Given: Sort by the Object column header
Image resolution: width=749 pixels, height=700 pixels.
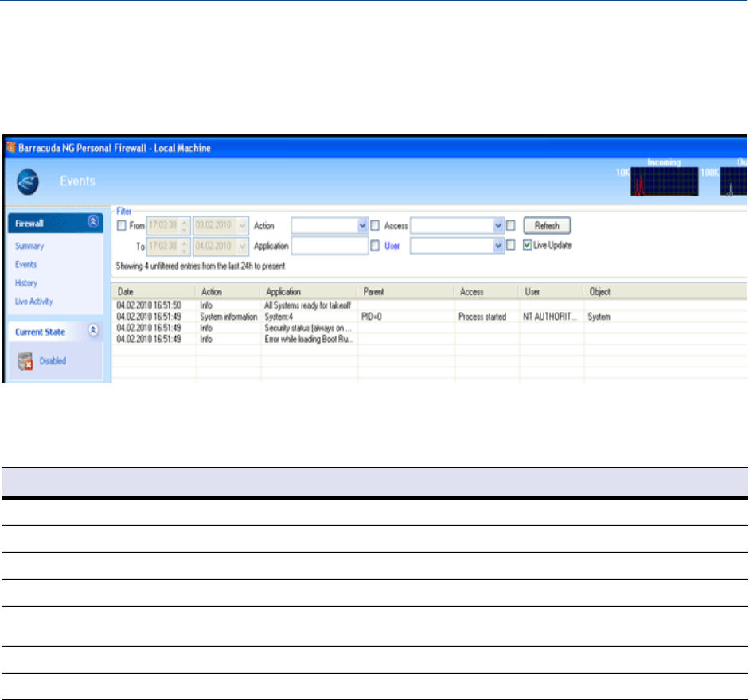Looking at the screenshot, I should click(x=665, y=292).
